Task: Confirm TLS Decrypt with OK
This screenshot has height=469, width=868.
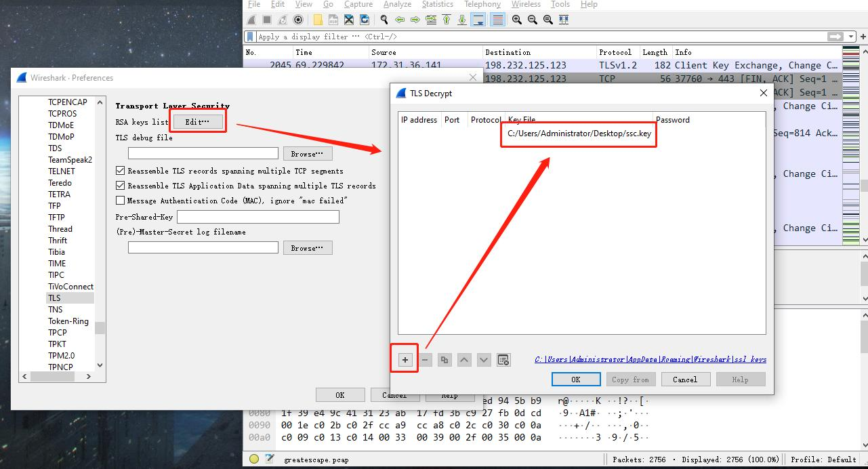Action: (576, 380)
